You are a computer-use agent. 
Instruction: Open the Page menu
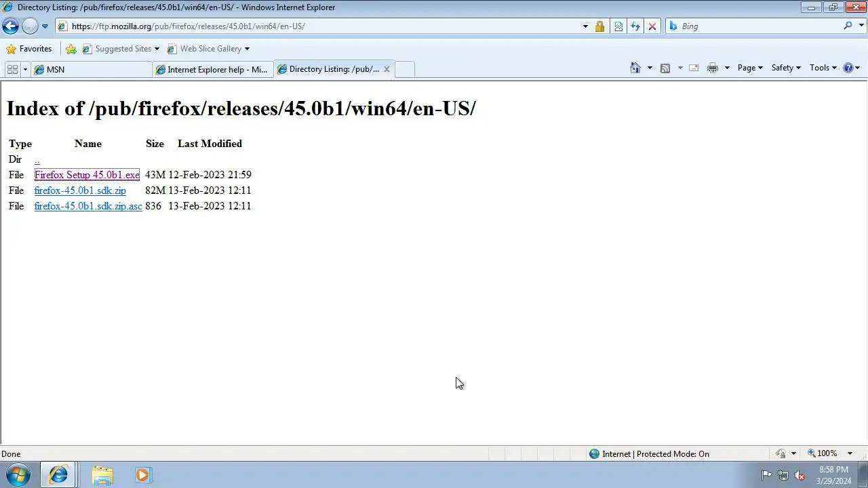point(750,68)
